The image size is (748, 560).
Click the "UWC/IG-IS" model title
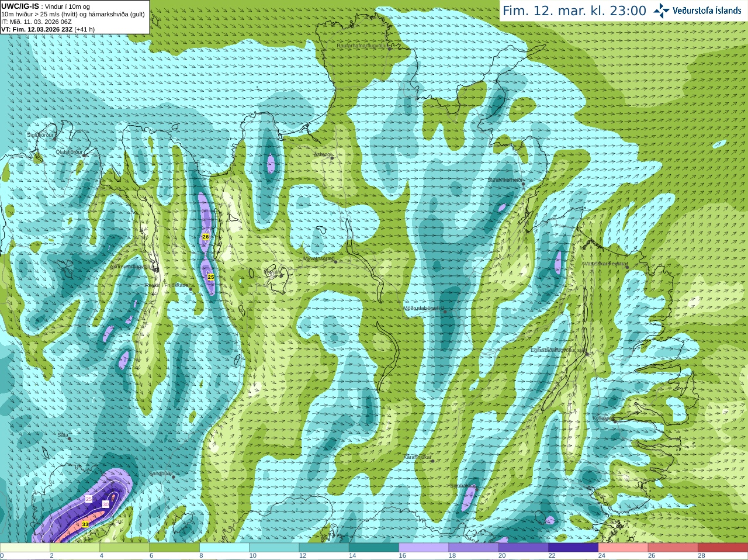(20, 6)
